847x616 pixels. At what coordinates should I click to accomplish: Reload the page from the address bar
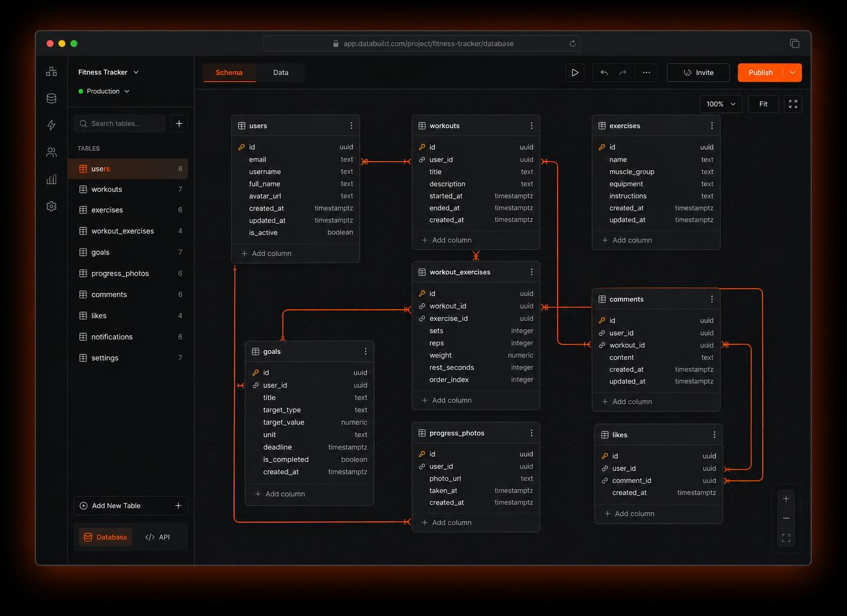tap(573, 44)
